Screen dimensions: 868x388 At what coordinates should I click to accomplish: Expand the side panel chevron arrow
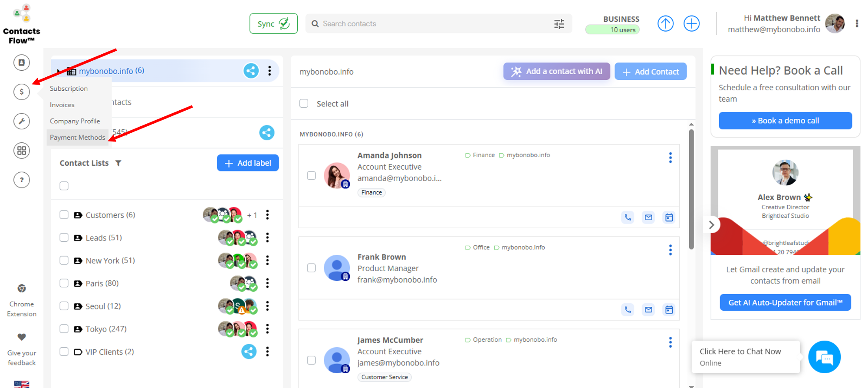point(711,225)
